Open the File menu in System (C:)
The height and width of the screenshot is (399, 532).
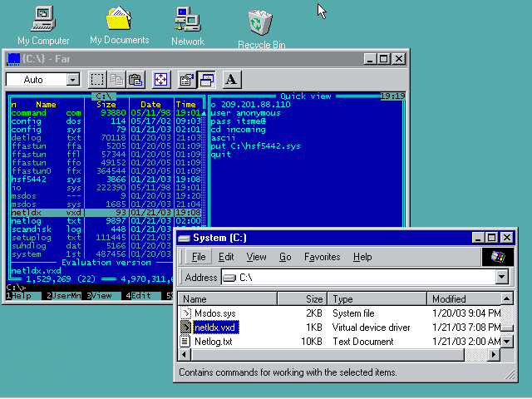(x=199, y=257)
